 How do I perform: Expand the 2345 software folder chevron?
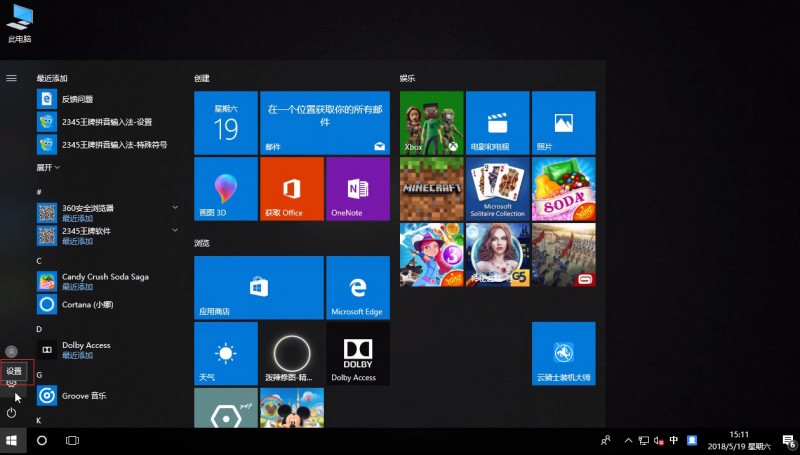pos(175,230)
